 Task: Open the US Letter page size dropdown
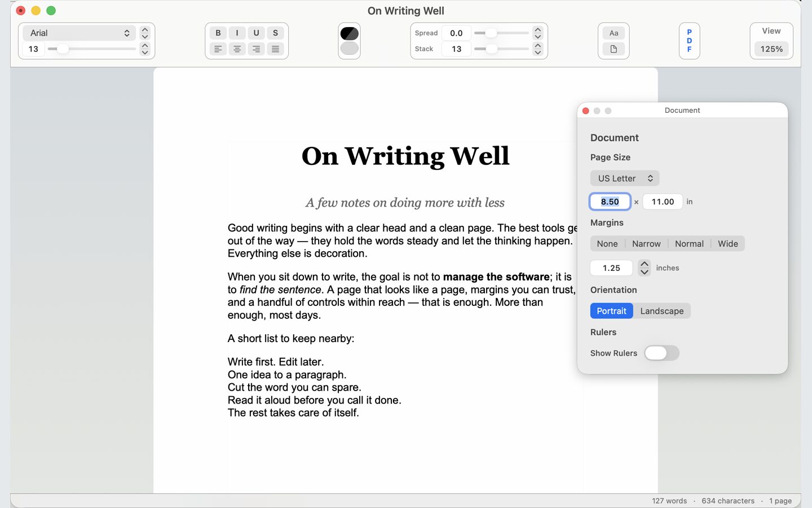click(x=625, y=178)
